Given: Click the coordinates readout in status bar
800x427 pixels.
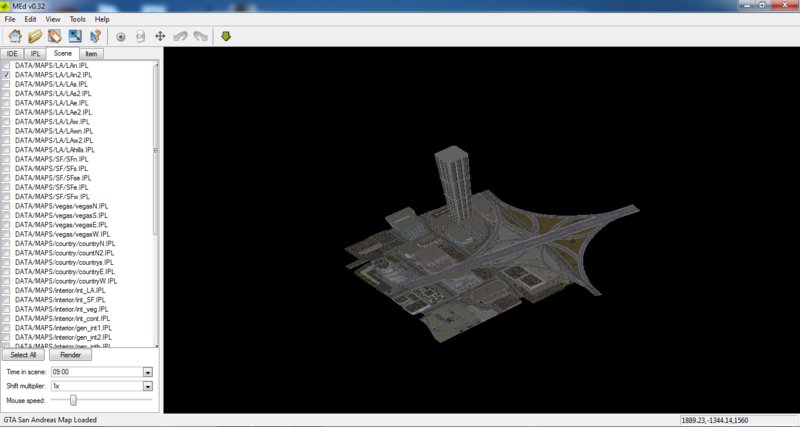Looking at the screenshot, I should (x=714, y=420).
